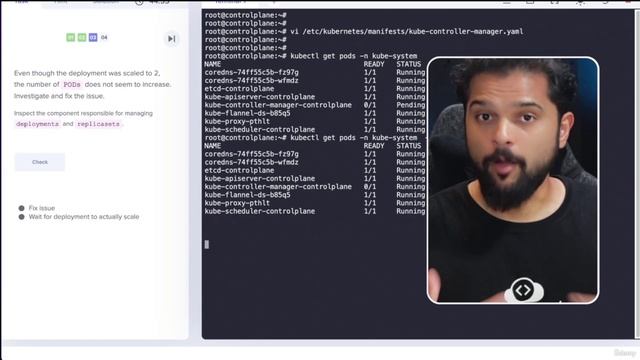Open question step 01
The image size is (640, 360).
[71, 38]
